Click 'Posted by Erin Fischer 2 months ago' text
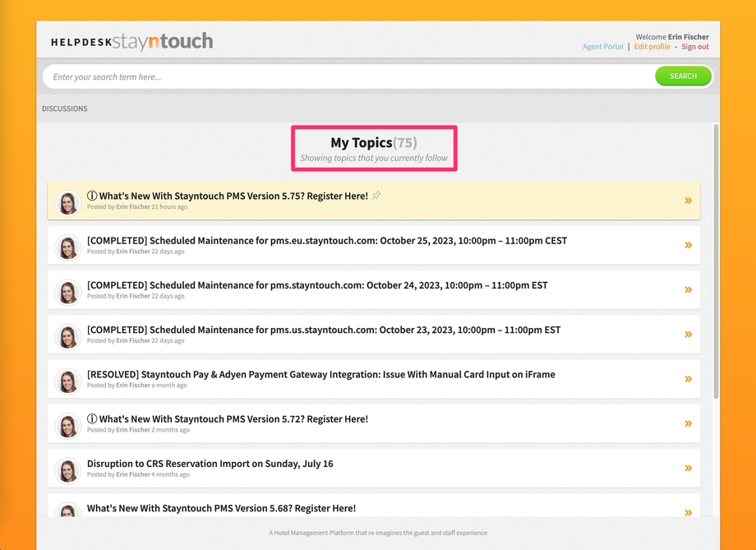Image resolution: width=756 pixels, height=550 pixels. tap(138, 430)
